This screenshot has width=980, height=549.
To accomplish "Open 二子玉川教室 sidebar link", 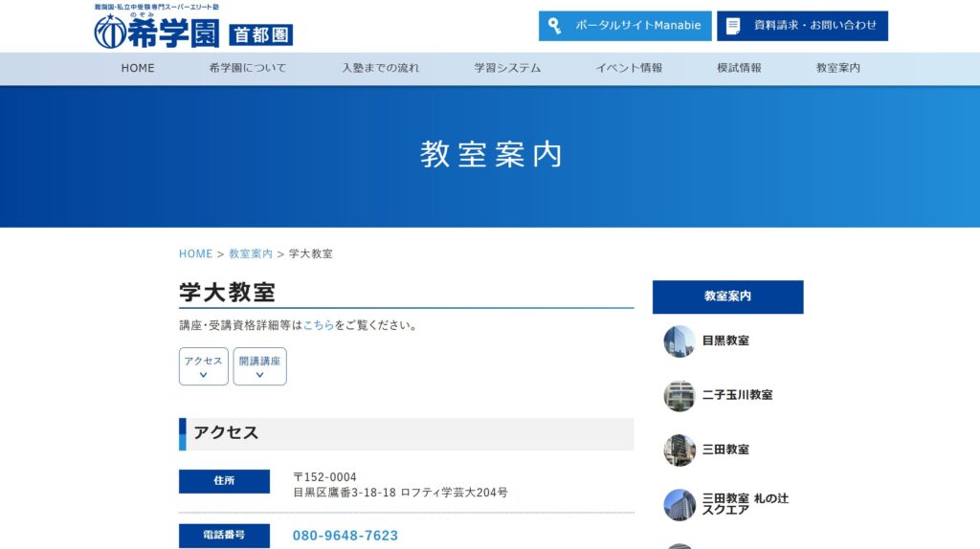I will (x=737, y=395).
